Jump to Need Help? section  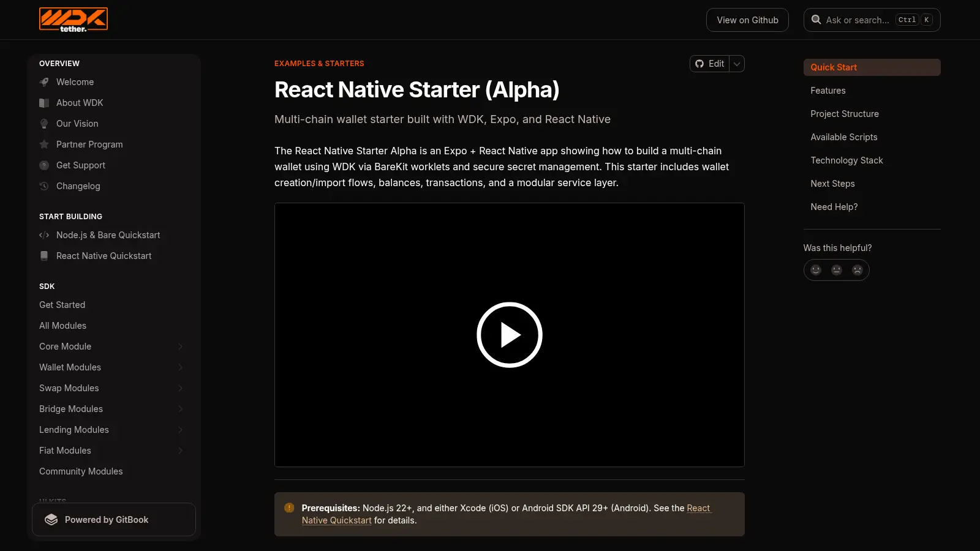(x=872, y=207)
